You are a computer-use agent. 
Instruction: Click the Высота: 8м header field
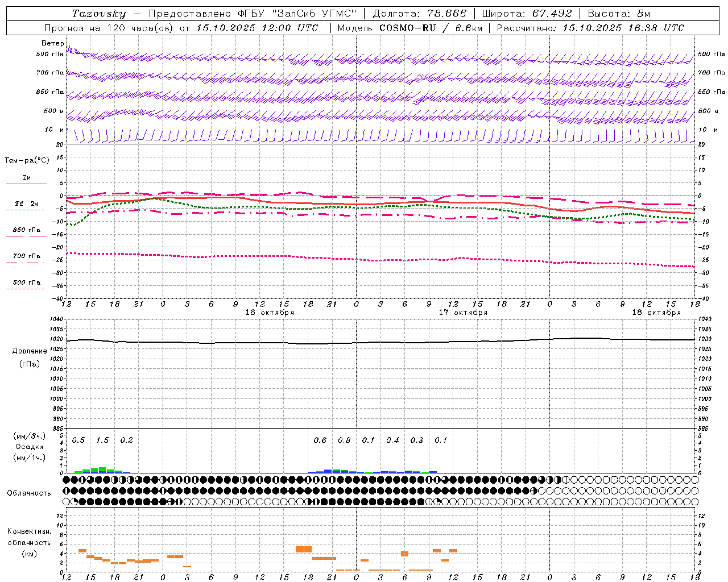[x=619, y=14]
